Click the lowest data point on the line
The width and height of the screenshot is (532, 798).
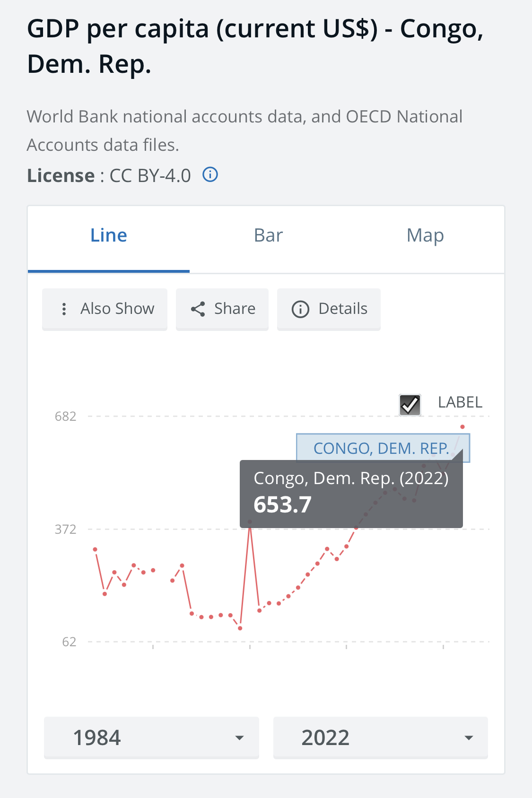click(x=240, y=628)
